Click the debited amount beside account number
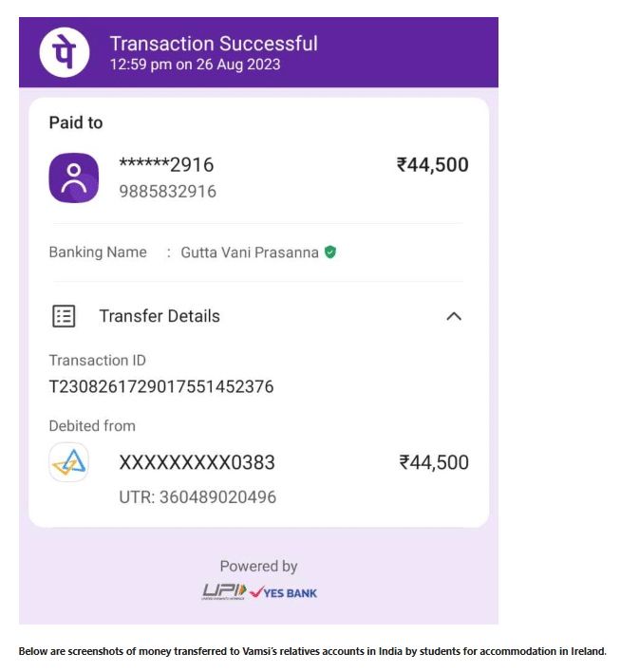The image size is (639, 672). [434, 463]
